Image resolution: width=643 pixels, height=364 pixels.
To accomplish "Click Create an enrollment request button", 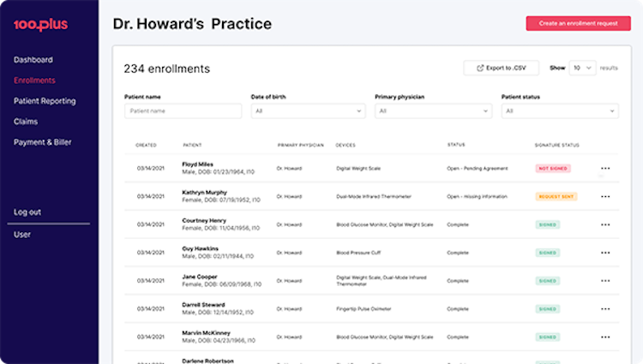I will point(578,24).
